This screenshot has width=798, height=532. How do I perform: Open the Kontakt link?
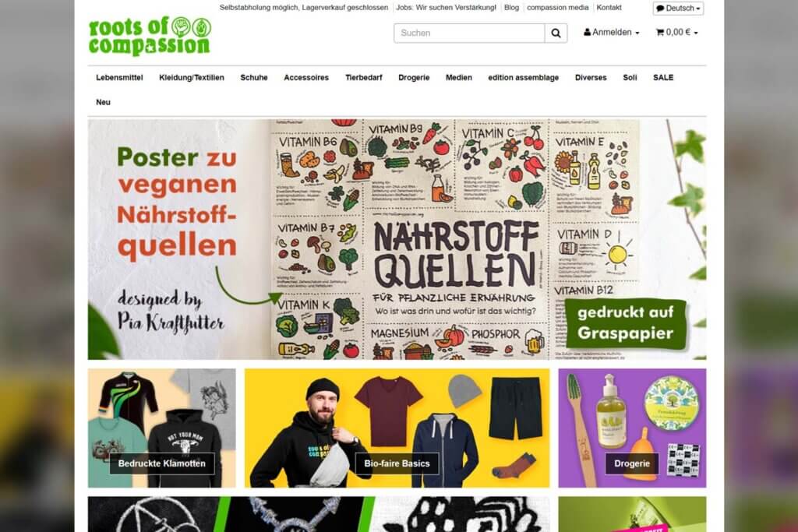(x=609, y=8)
